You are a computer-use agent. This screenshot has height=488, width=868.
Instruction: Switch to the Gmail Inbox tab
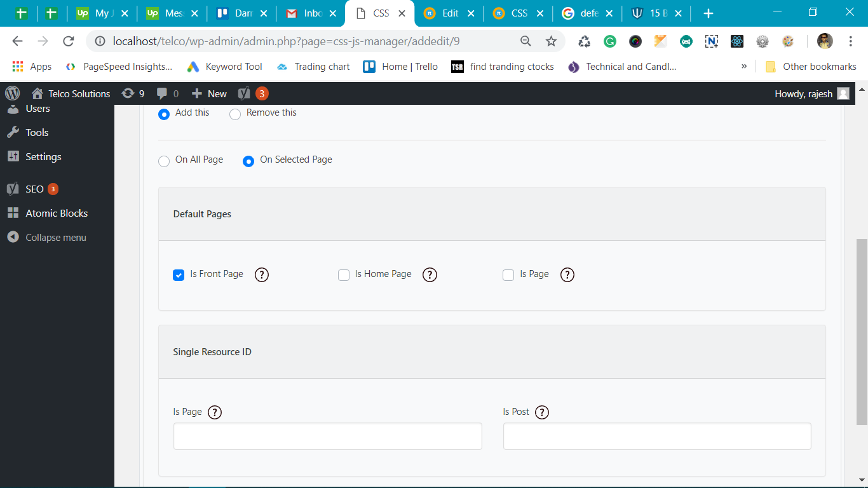[306, 13]
